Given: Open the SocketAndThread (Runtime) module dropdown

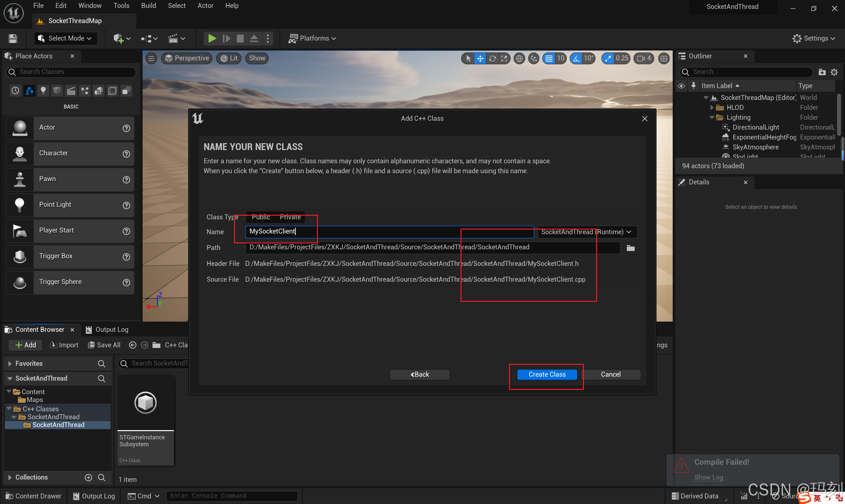Looking at the screenshot, I should (x=586, y=232).
